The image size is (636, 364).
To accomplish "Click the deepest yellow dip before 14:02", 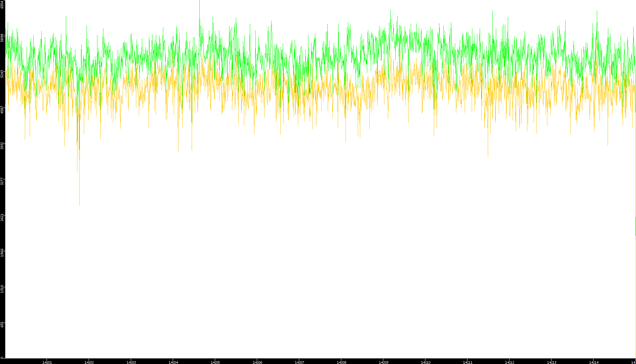I will [x=79, y=205].
